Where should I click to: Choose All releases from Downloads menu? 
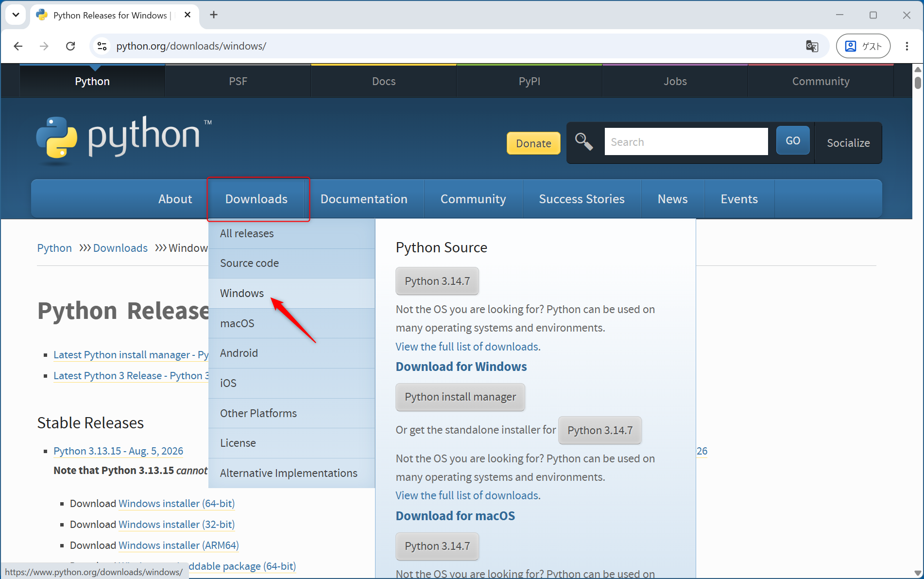(x=291, y=233)
